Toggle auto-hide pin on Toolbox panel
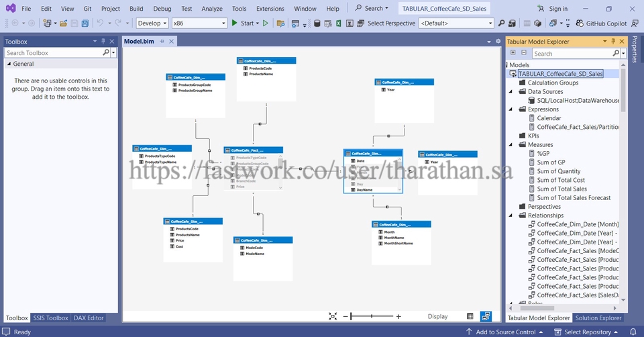The image size is (644, 337). click(x=103, y=42)
